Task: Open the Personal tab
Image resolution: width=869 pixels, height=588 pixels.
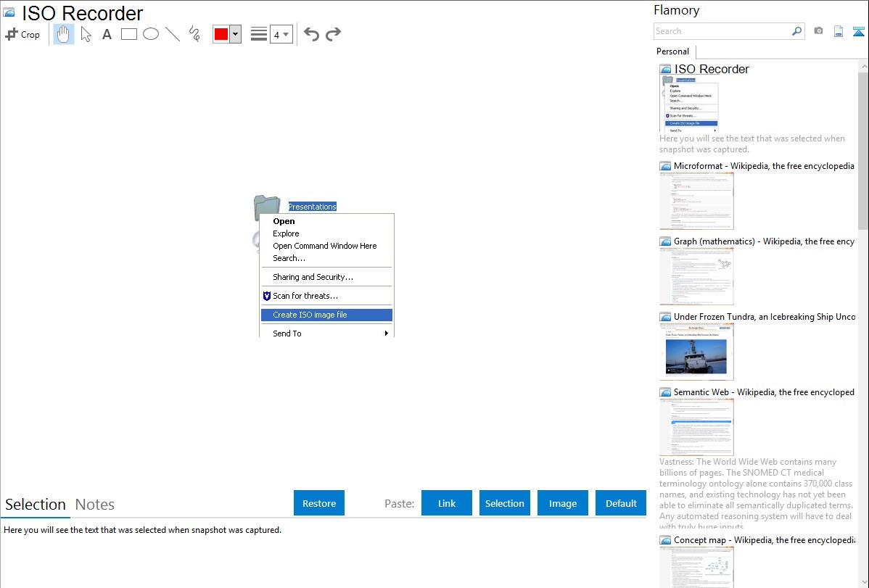Action: coord(673,51)
